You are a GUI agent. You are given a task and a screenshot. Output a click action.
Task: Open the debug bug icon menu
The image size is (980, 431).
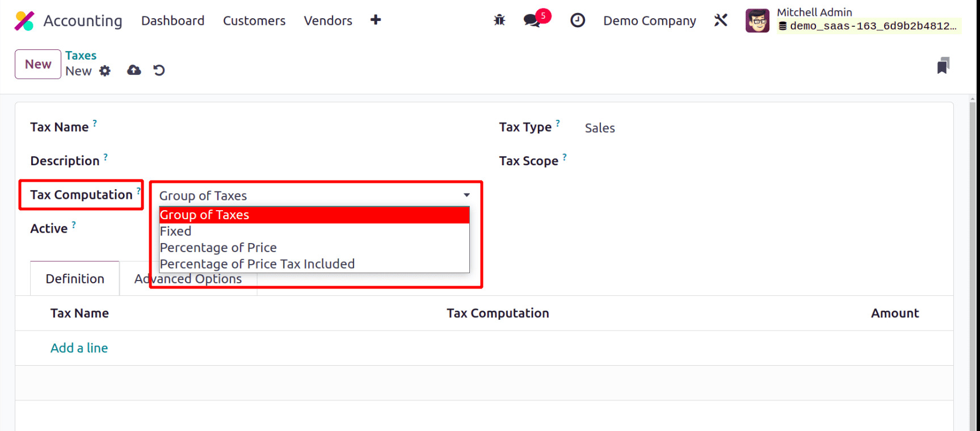click(499, 20)
